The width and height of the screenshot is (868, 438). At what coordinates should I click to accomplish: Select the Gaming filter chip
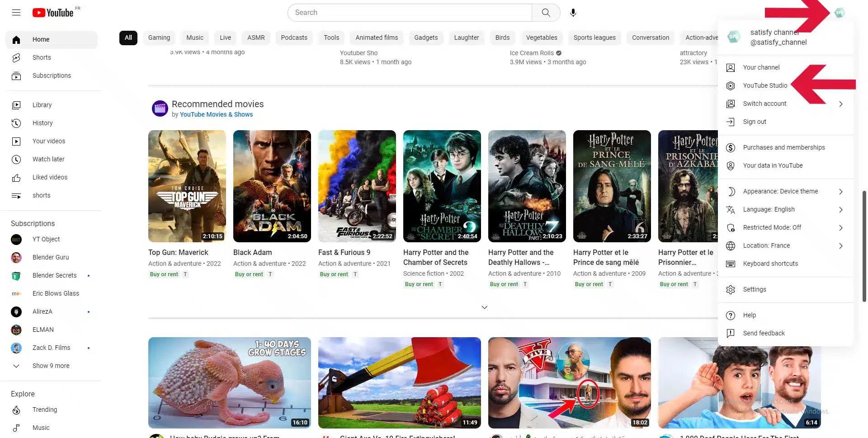click(159, 38)
